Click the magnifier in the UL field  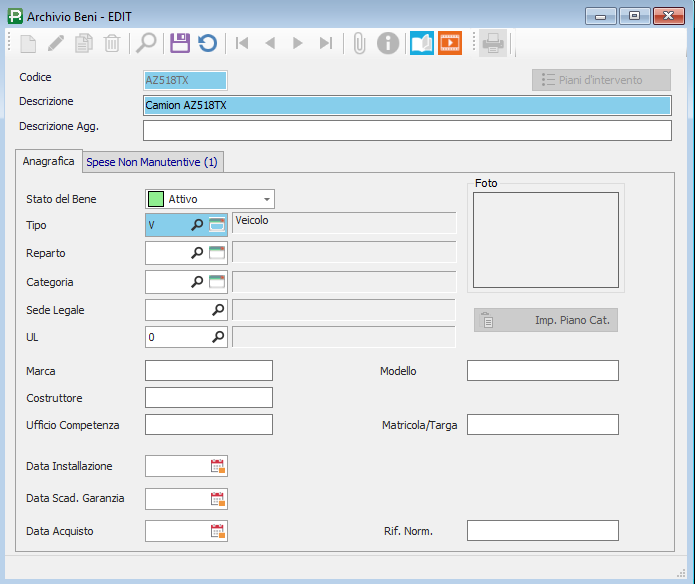pos(218,338)
